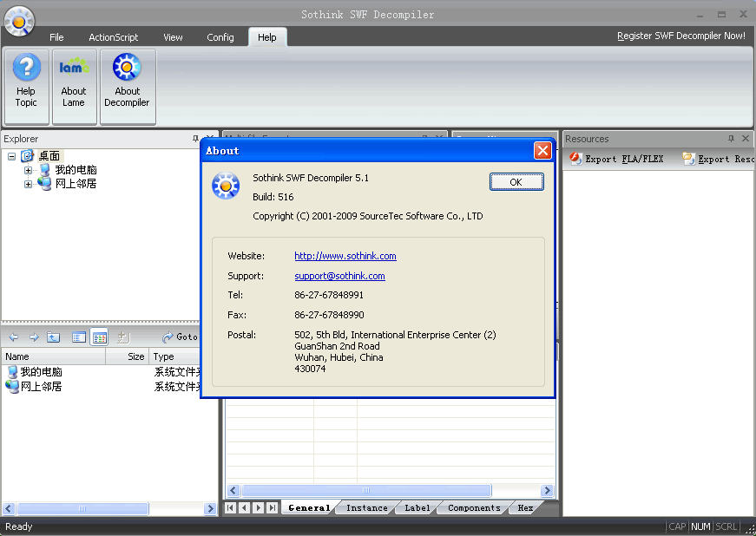Click the CAP indicator in status bar
Viewport: 756px width, 536px height.
(x=677, y=526)
